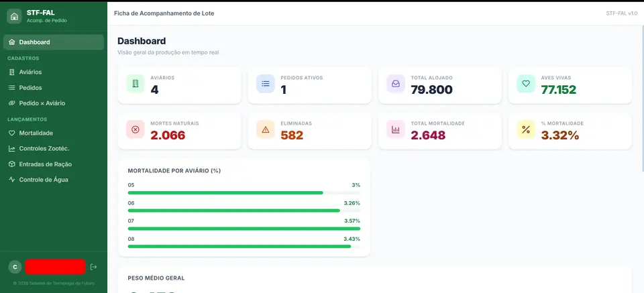Screen dimensions: 644x293
Task: Click the 3.43% label for aviário 08
Action: 352,239
